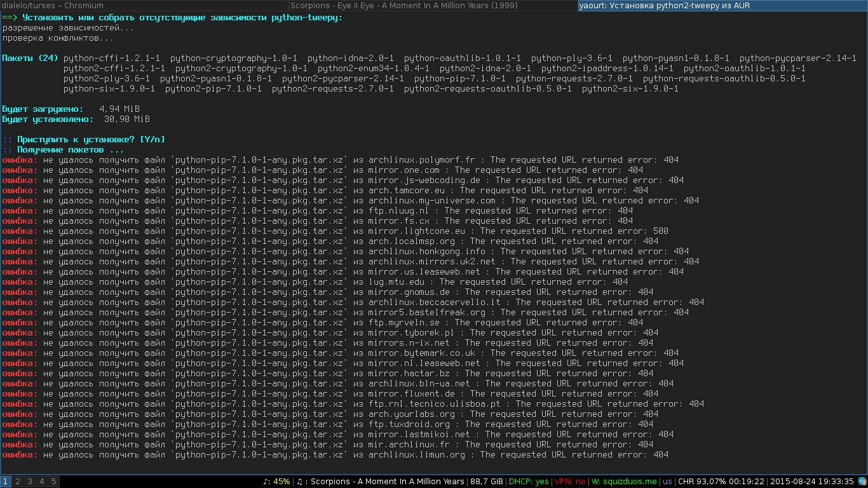
Task: Click the W: squizduos.me wireless entry
Action: tap(624, 482)
